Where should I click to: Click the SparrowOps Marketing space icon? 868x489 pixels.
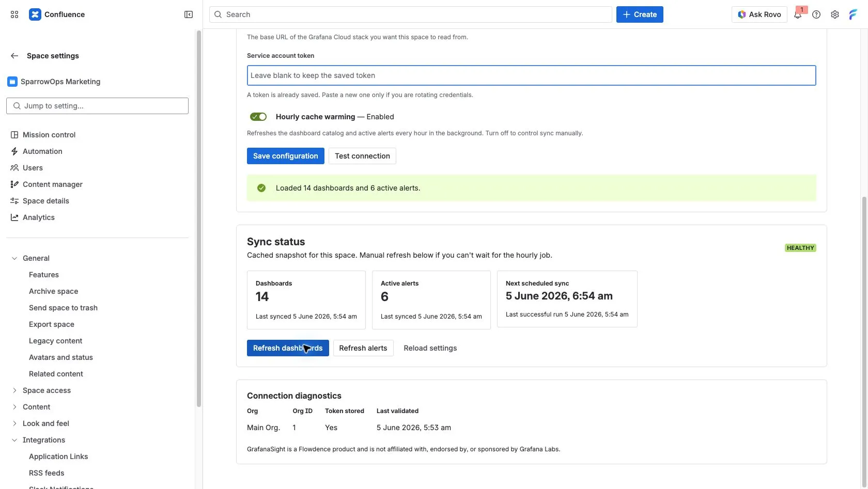(x=12, y=82)
